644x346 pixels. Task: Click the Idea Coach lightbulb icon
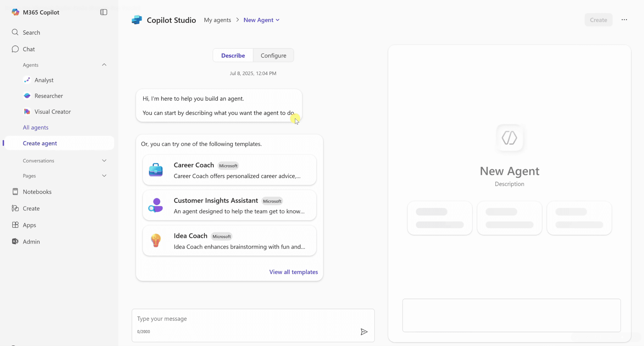156,240
